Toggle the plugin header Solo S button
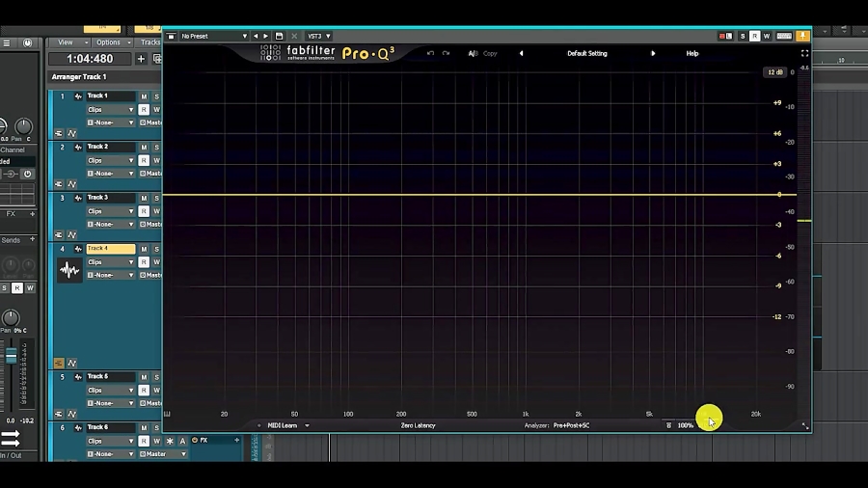Screen dimensions: 868x488 [743, 36]
